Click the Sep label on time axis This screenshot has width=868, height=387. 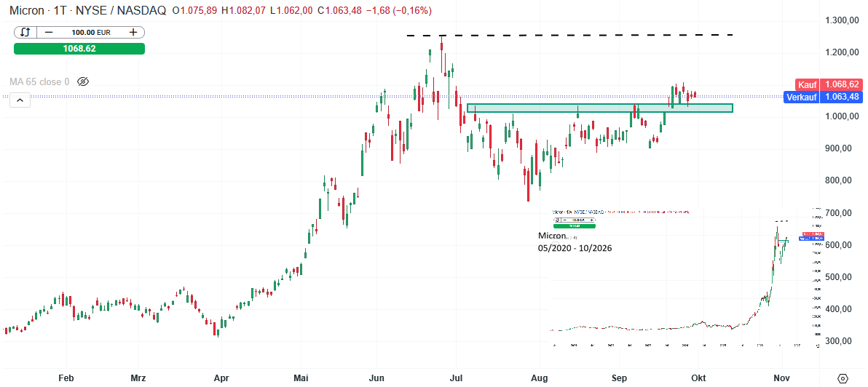[x=619, y=378]
